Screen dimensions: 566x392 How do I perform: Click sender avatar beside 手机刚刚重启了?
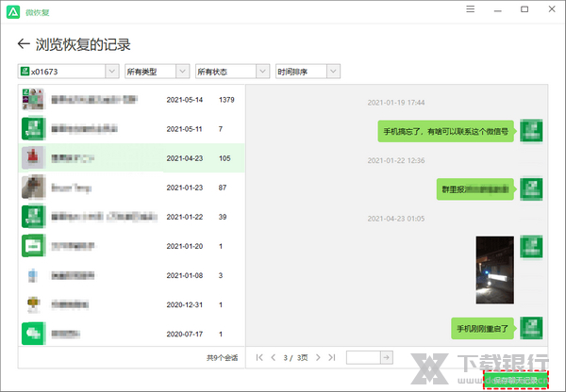pyautogui.click(x=531, y=328)
